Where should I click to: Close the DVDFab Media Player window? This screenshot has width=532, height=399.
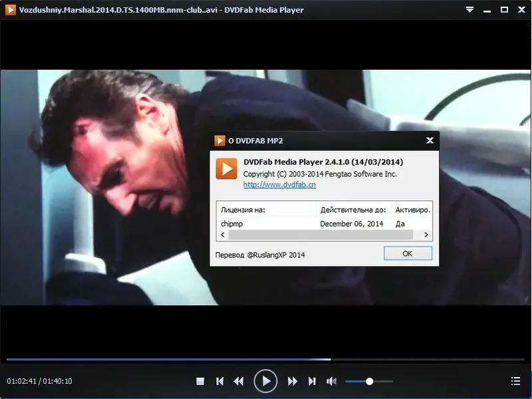click(x=522, y=9)
